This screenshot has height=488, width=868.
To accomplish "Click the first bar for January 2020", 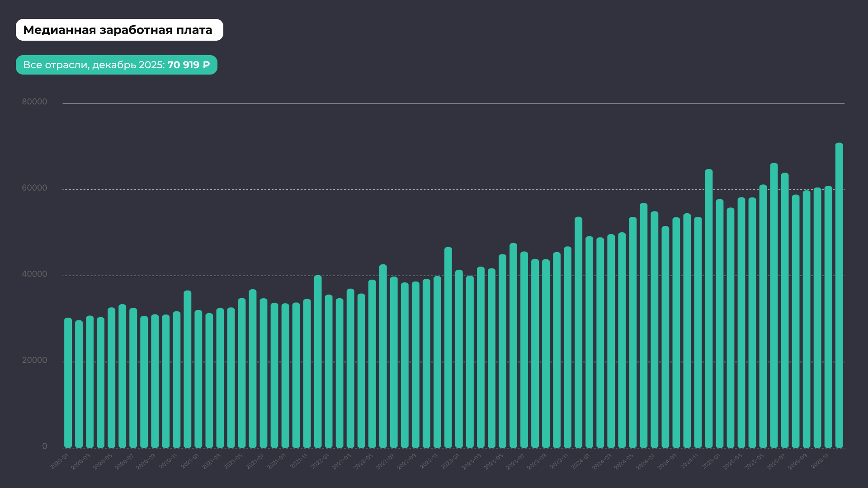I will click(x=68, y=383).
